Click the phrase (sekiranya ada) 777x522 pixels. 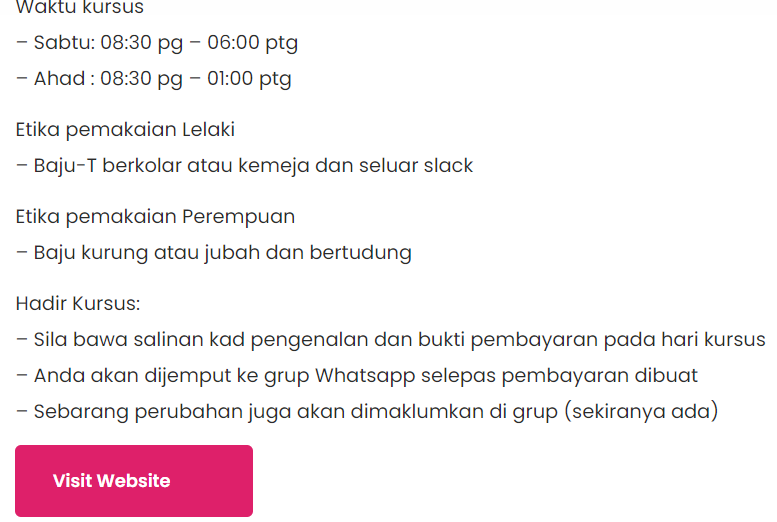coord(641,412)
